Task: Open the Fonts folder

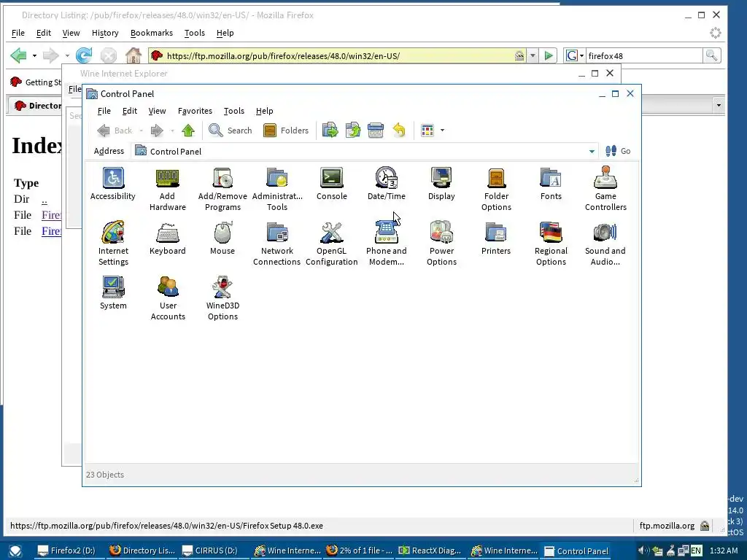Action: [x=551, y=183]
